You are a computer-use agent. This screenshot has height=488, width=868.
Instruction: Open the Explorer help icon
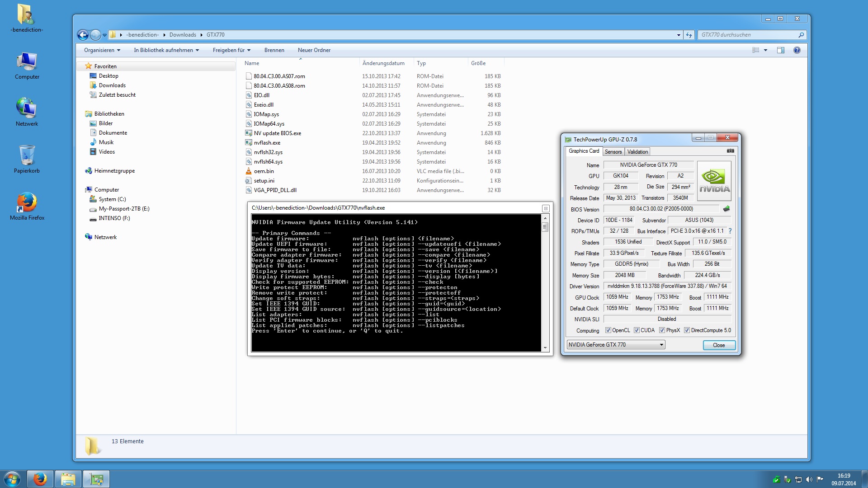click(x=797, y=50)
